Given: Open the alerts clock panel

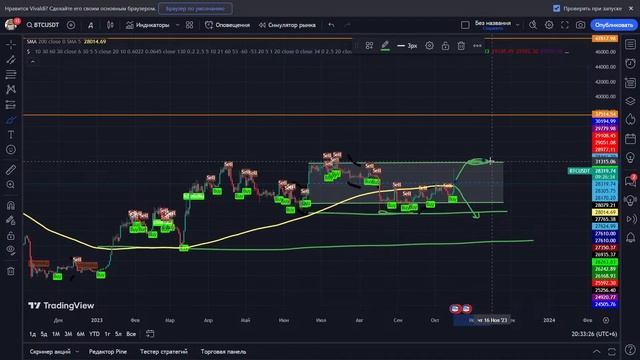Looking at the screenshot, I should [630, 63].
